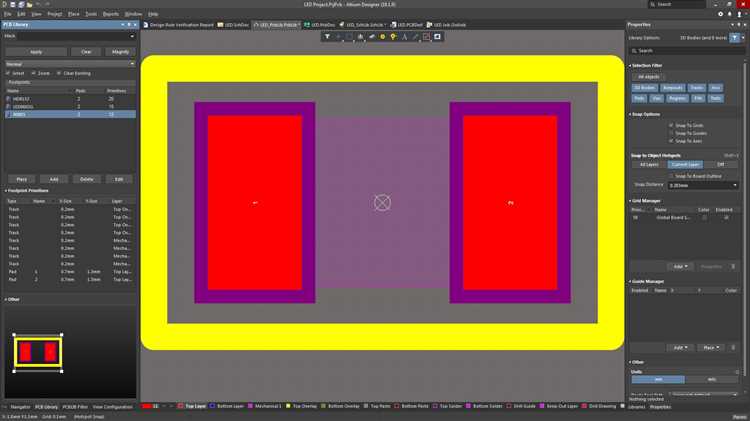Open the Mask dropdown in PCB Library
750x421 pixels.
coord(132,36)
